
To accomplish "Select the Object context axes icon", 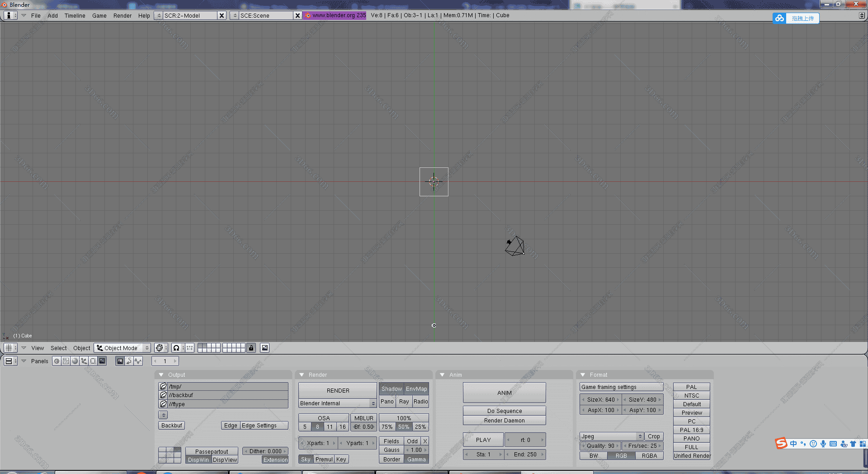I will [x=84, y=361].
